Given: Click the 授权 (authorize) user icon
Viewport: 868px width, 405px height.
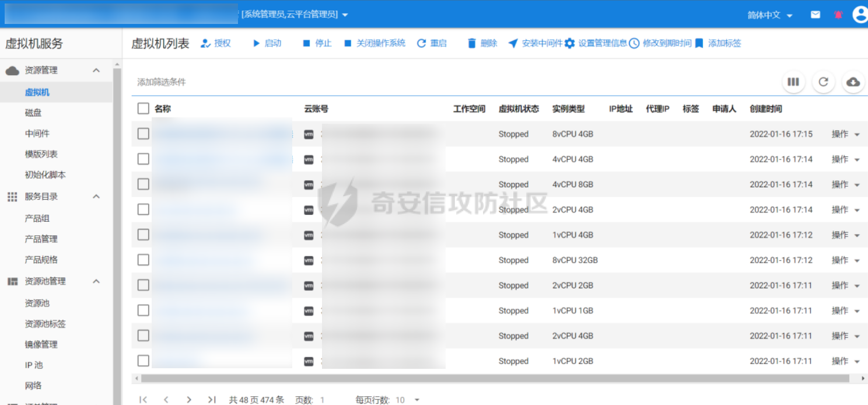Looking at the screenshot, I should coord(205,43).
